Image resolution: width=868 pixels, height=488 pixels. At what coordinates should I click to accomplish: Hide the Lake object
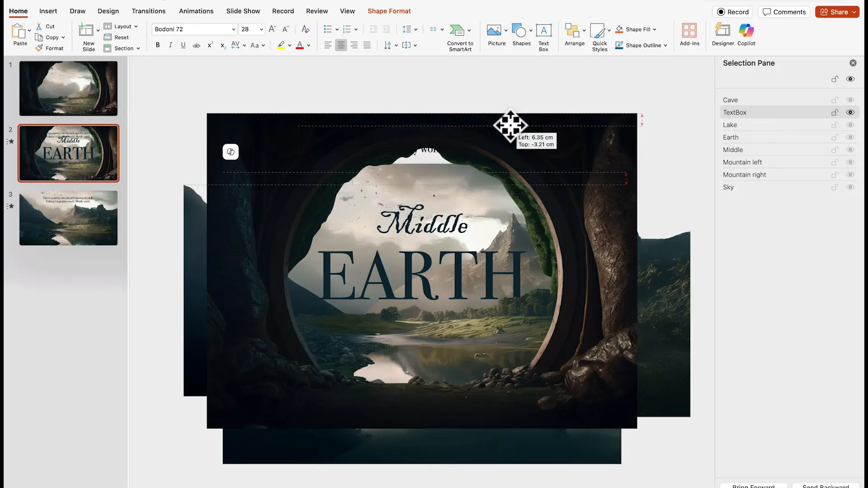(850, 125)
